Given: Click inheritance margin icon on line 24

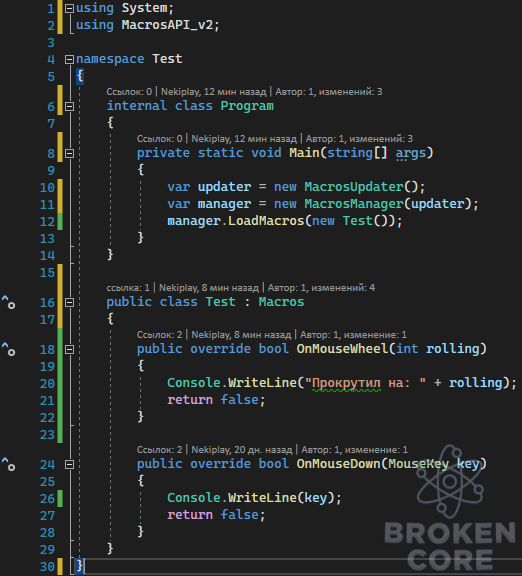Looking at the screenshot, I should 8,464.
